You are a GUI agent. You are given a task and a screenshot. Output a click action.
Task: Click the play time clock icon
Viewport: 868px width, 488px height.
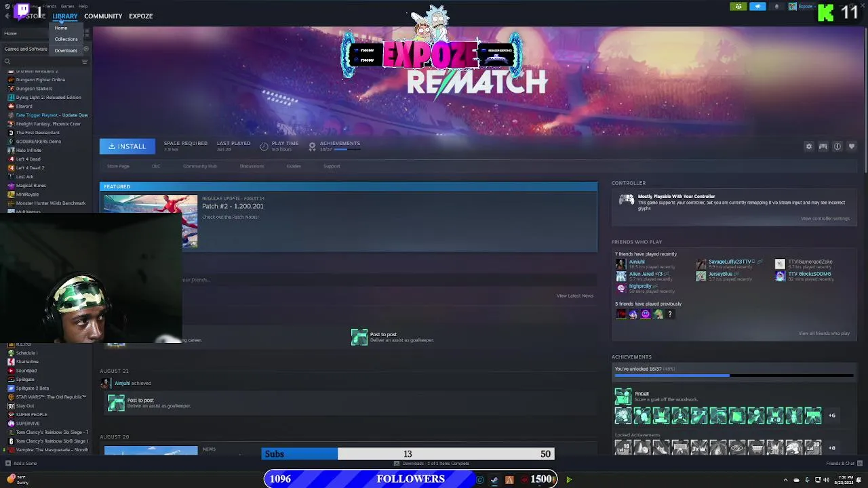click(x=264, y=146)
